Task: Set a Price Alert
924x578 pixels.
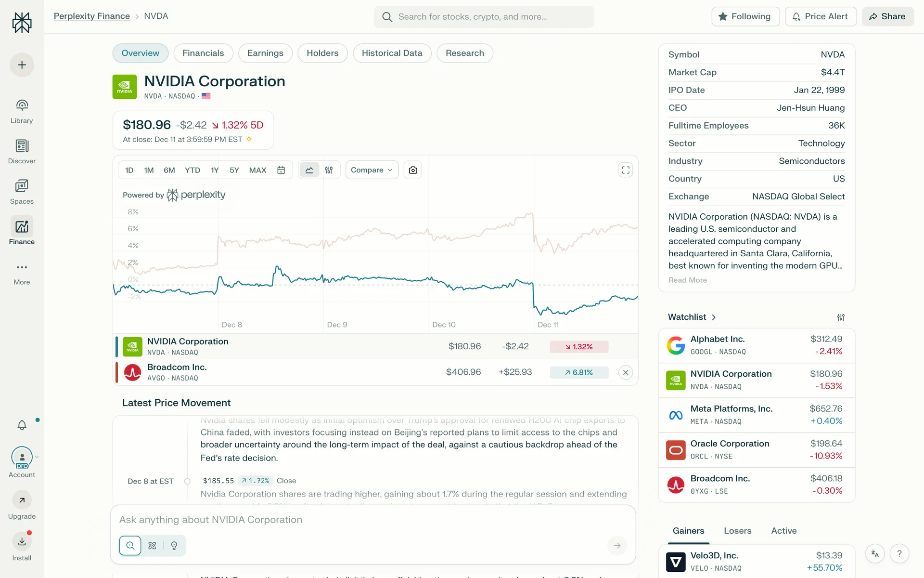Action: point(820,16)
